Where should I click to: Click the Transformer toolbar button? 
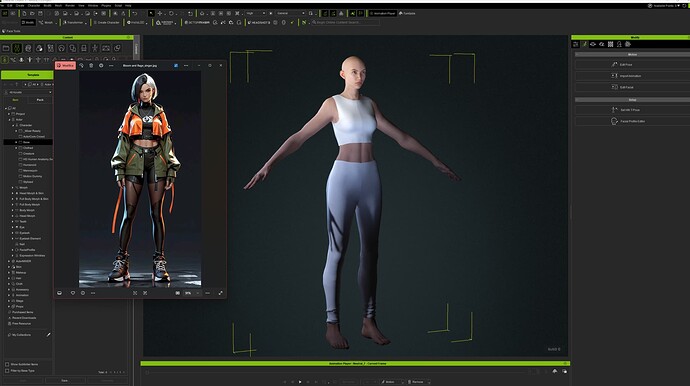pos(73,22)
